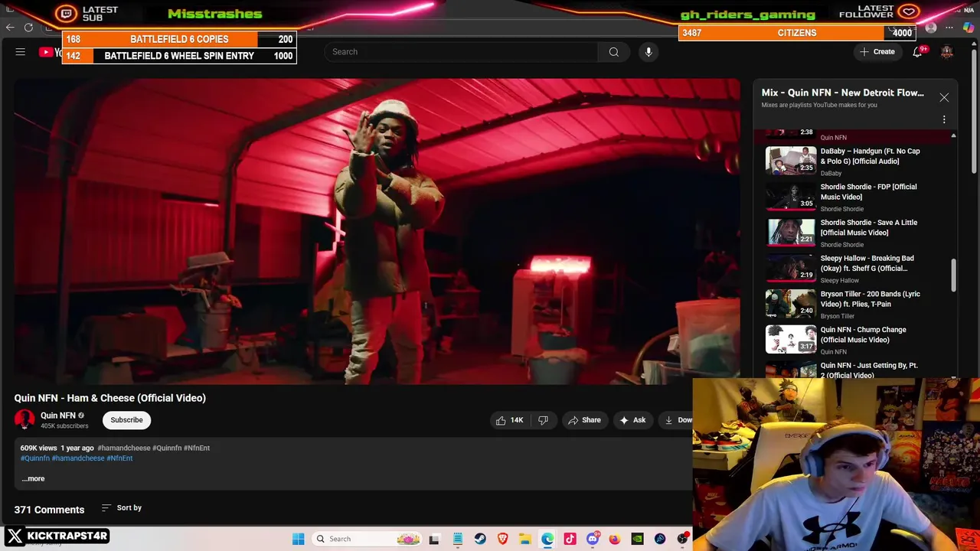Play Quin NFN Chump Change thumbnail

point(791,339)
